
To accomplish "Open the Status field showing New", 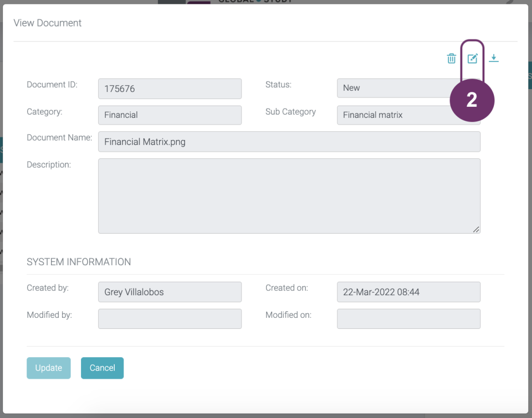I will (393, 88).
